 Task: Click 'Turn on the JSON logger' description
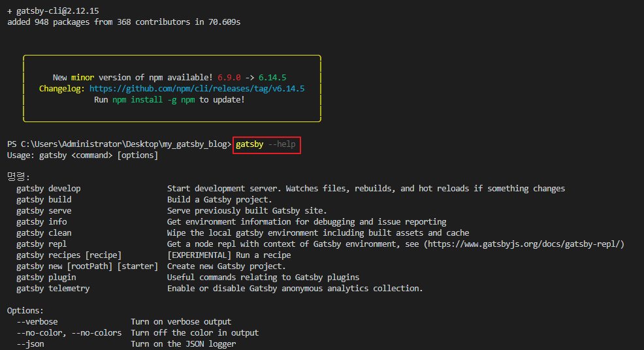pyautogui.click(x=183, y=344)
